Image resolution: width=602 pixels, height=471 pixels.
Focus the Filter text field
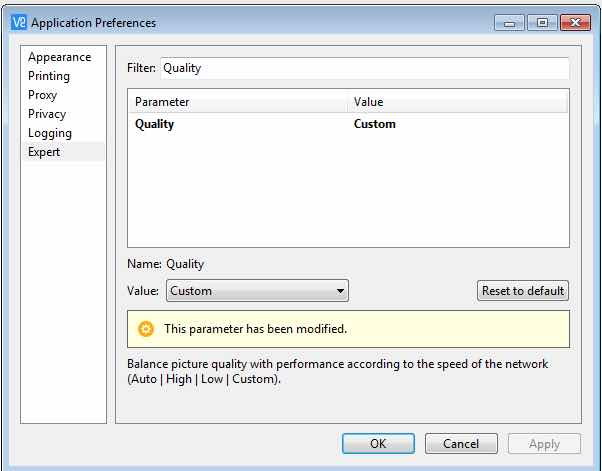point(364,68)
